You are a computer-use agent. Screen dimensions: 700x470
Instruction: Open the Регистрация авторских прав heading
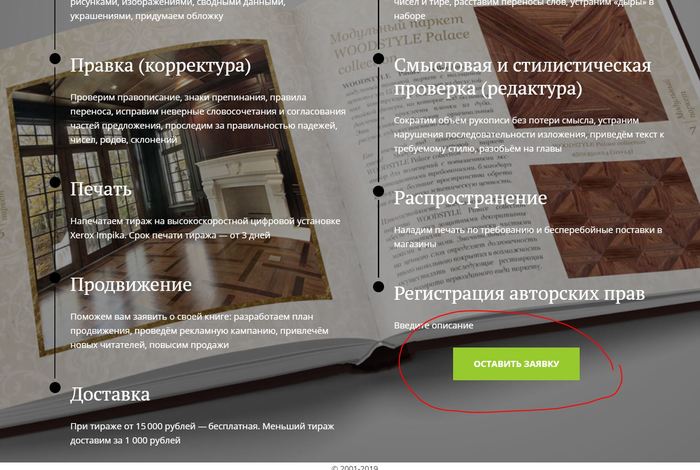(x=519, y=294)
